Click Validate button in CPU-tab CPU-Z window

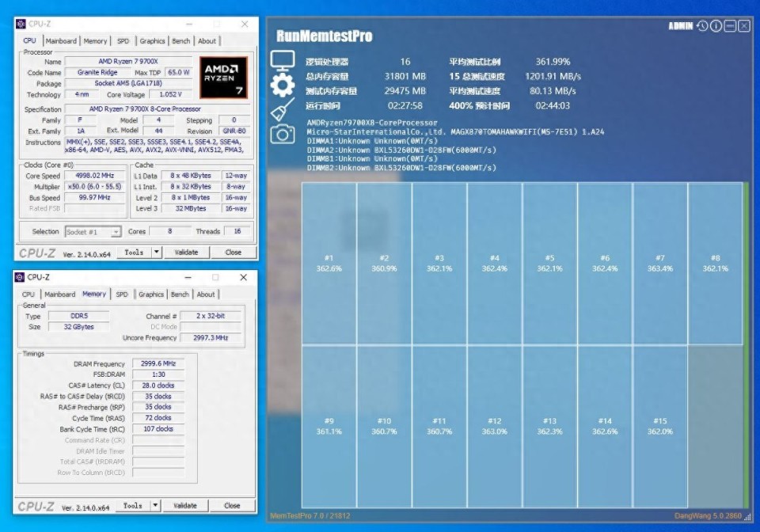pos(186,253)
